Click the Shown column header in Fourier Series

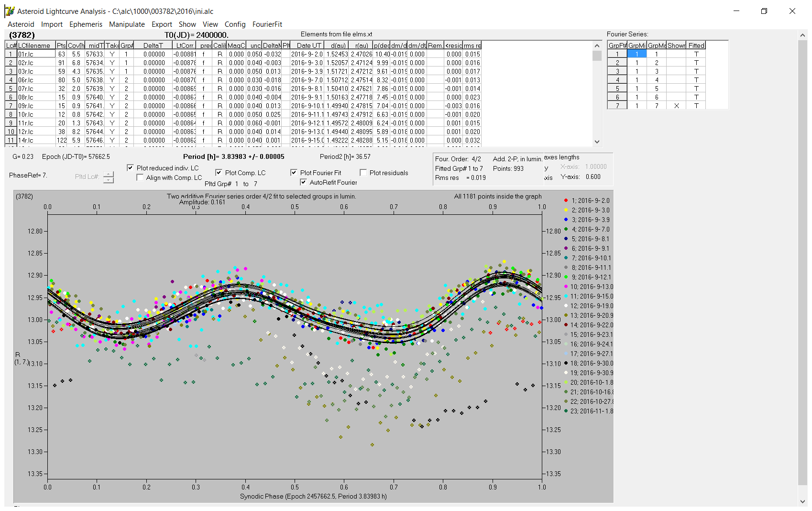677,45
